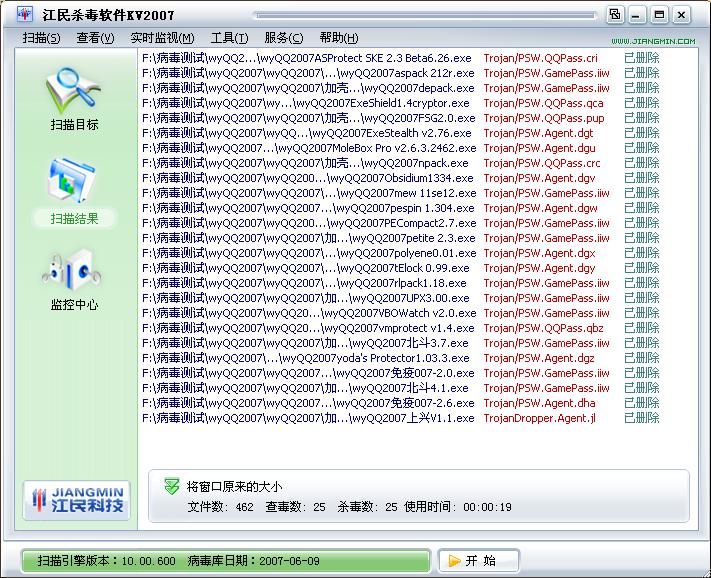Maximize the KV2007 window
711x578 pixels.
659,15
